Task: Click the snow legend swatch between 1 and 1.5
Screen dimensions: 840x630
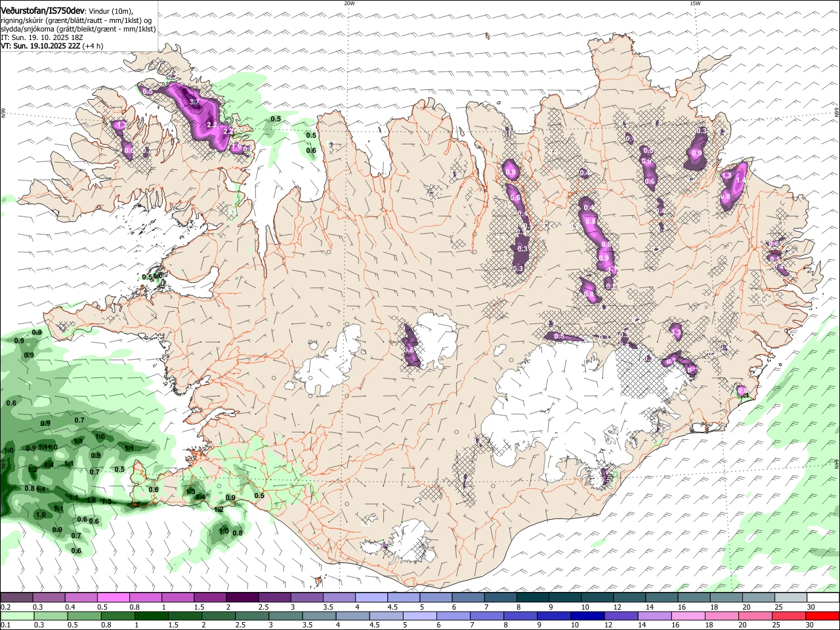Action: coord(177,597)
